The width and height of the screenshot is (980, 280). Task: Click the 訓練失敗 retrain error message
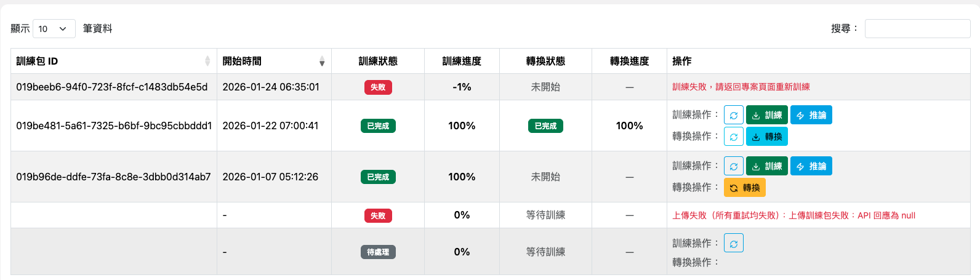(x=741, y=87)
